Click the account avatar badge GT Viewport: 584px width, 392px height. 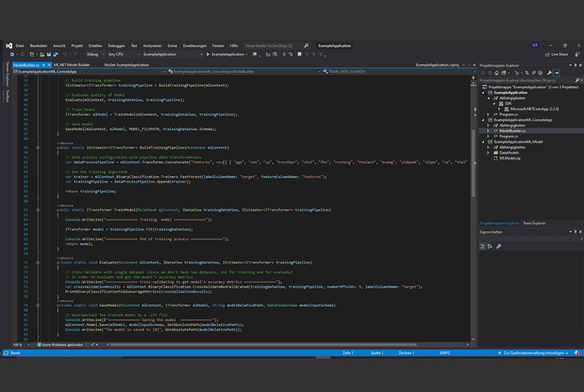pos(535,45)
